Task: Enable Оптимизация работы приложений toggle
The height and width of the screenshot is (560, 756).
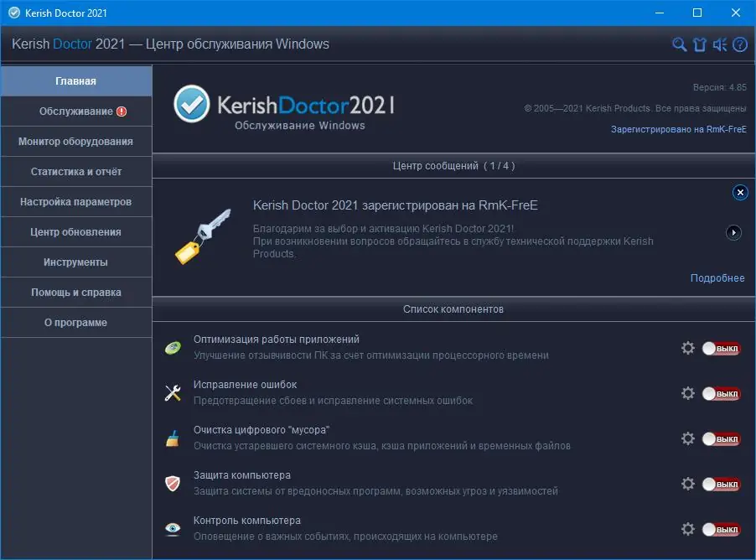Action: (721, 348)
